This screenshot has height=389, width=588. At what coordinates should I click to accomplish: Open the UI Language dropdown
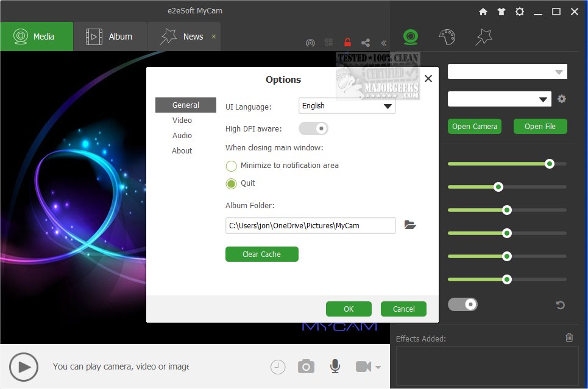click(x=346, y=106)
